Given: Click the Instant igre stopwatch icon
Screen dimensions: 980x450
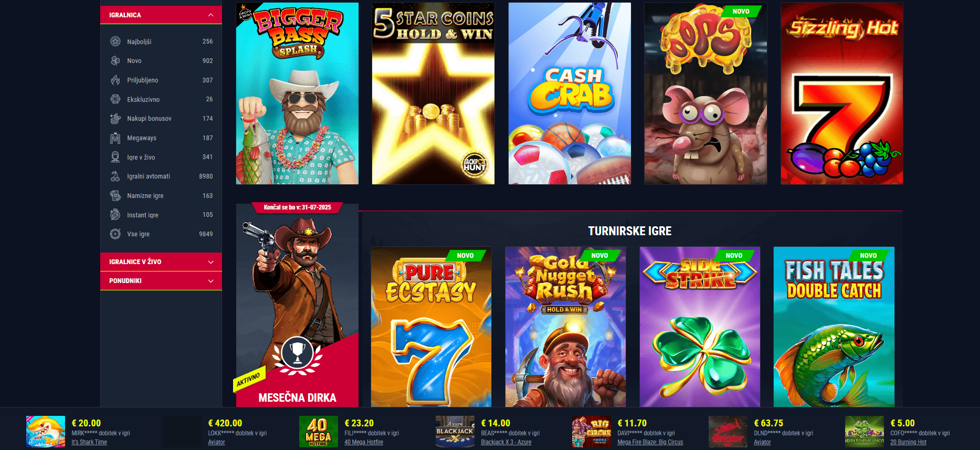Looking at the screenshot, I should point(115,215).
